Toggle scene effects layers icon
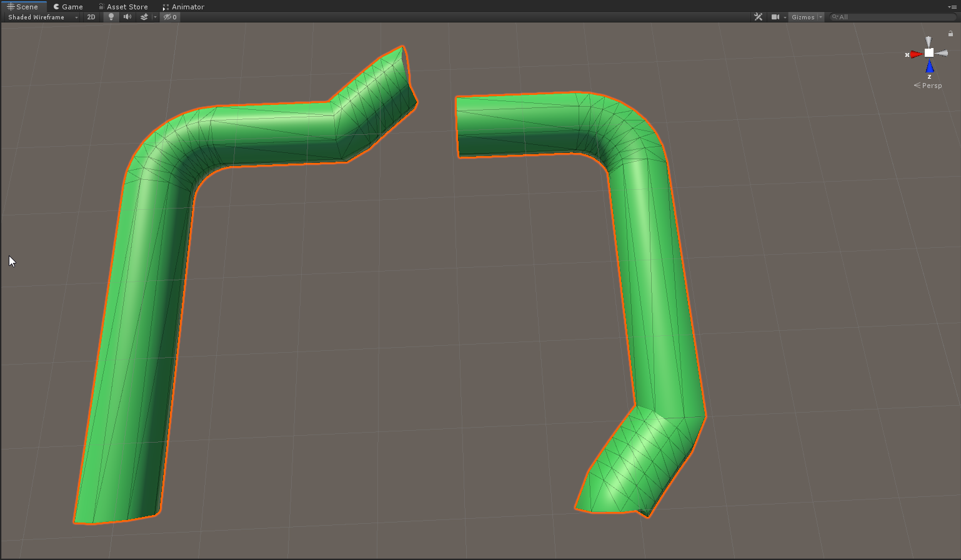 [144, 17]
